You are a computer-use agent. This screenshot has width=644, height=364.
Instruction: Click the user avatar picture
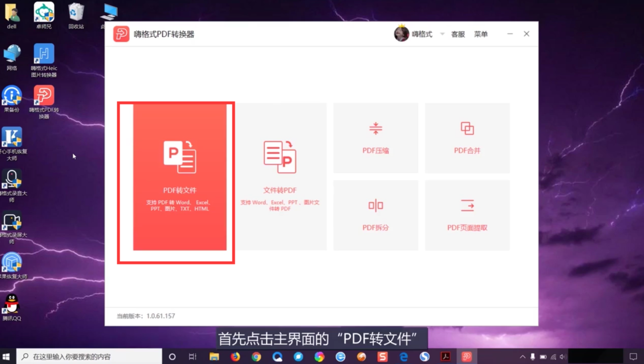[x=401, y=34]
